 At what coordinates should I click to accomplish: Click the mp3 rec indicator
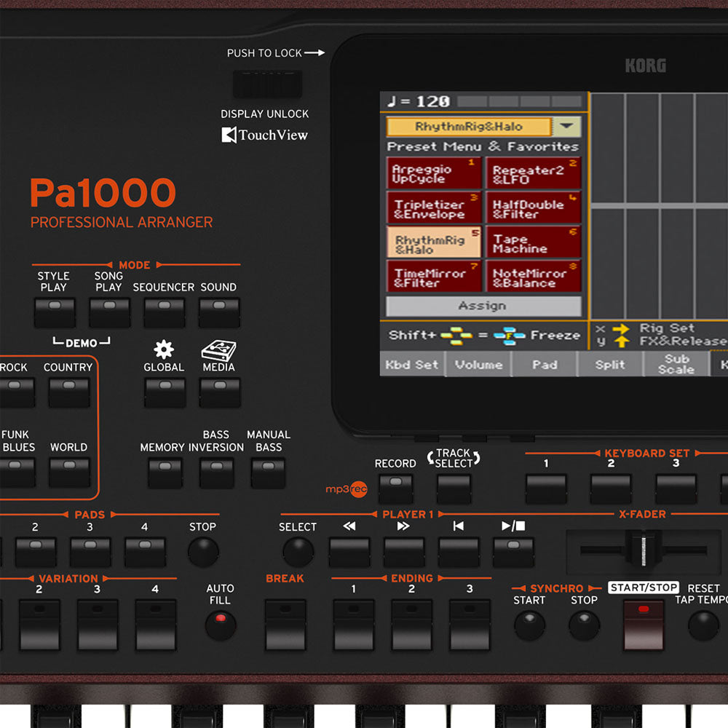(347, 490)
